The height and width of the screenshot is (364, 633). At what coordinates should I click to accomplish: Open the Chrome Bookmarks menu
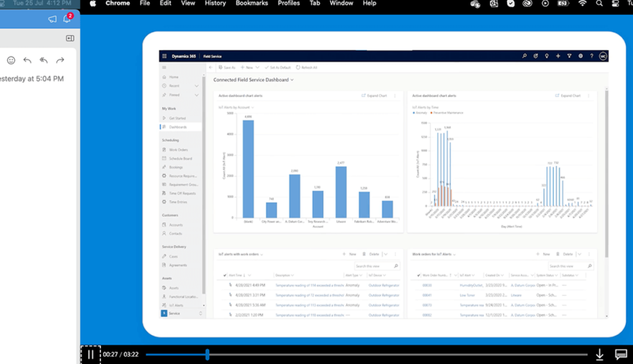tap(252, 4)
